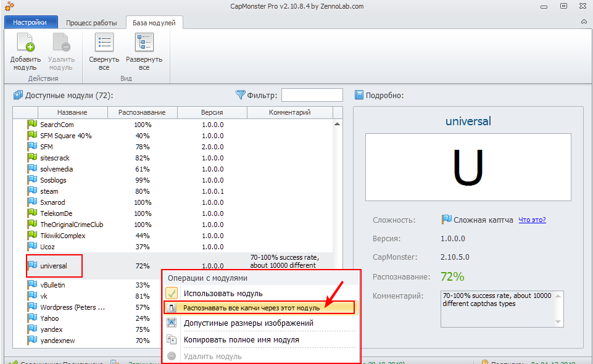
Task: Click the Подробно panel icon
Action: (359, 95)
